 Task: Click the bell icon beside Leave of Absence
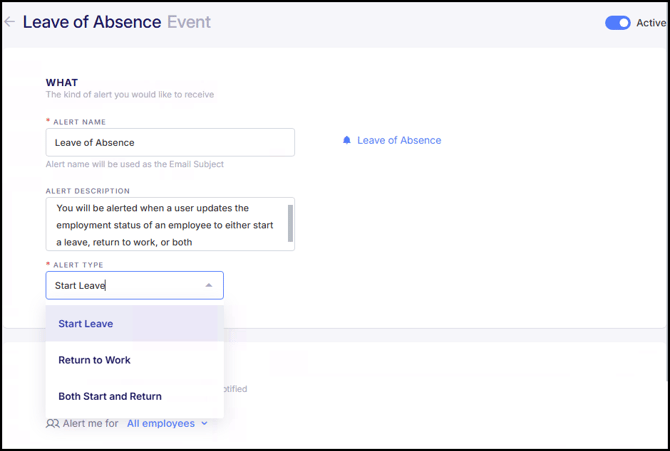(x=347, y=140)
